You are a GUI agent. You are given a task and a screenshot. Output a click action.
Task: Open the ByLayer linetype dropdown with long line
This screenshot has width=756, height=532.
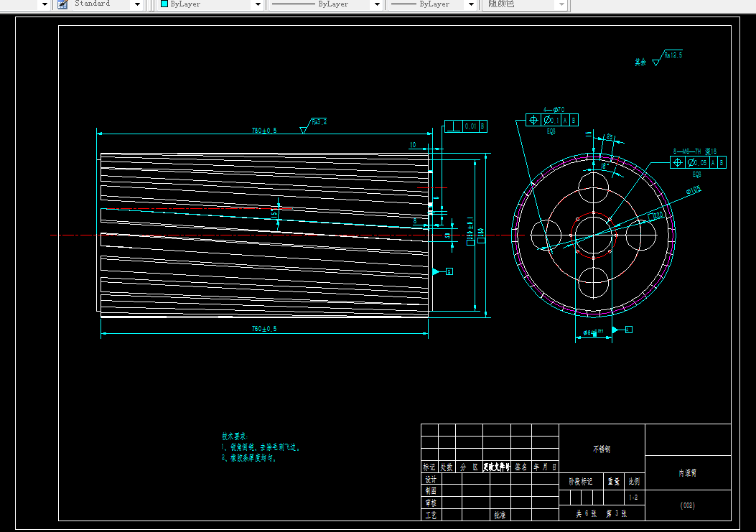click(378, 4)
